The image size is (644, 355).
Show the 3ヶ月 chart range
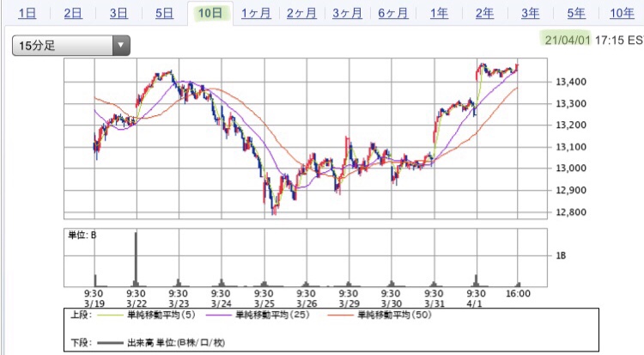(348, 13)
